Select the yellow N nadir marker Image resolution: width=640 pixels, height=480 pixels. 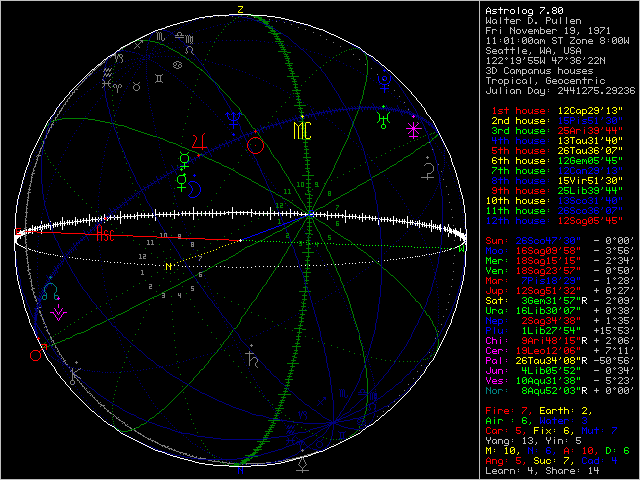168,266
